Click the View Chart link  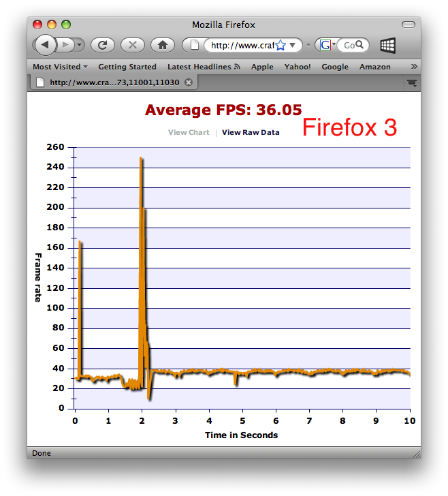pyautogui.click(x=189, y=133)
